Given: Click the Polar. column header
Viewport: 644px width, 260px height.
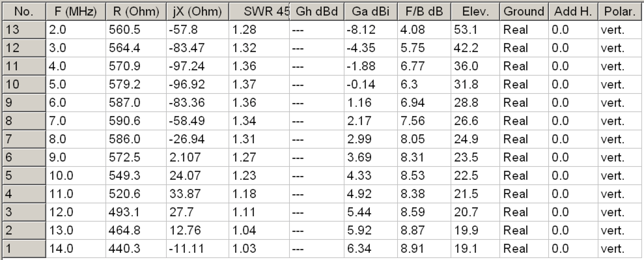Looking at the screenshot, I should click(621, 12).
